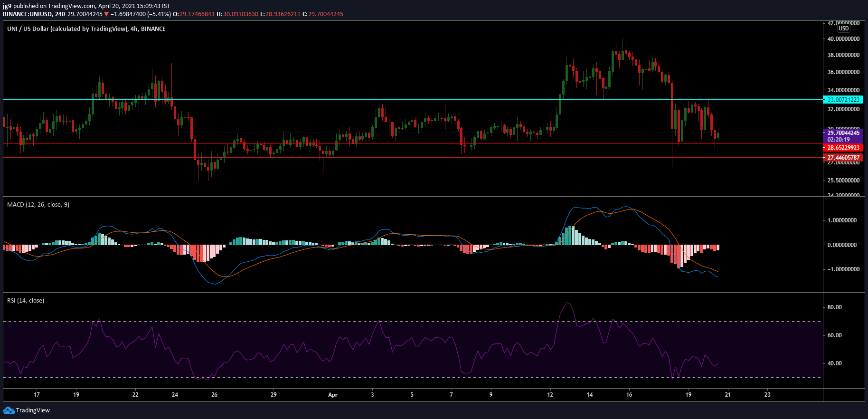Click the RSI 80.00 axis label
Viewport: 868px width, 419px height.
pyautogui.click(x=834, y=307)
